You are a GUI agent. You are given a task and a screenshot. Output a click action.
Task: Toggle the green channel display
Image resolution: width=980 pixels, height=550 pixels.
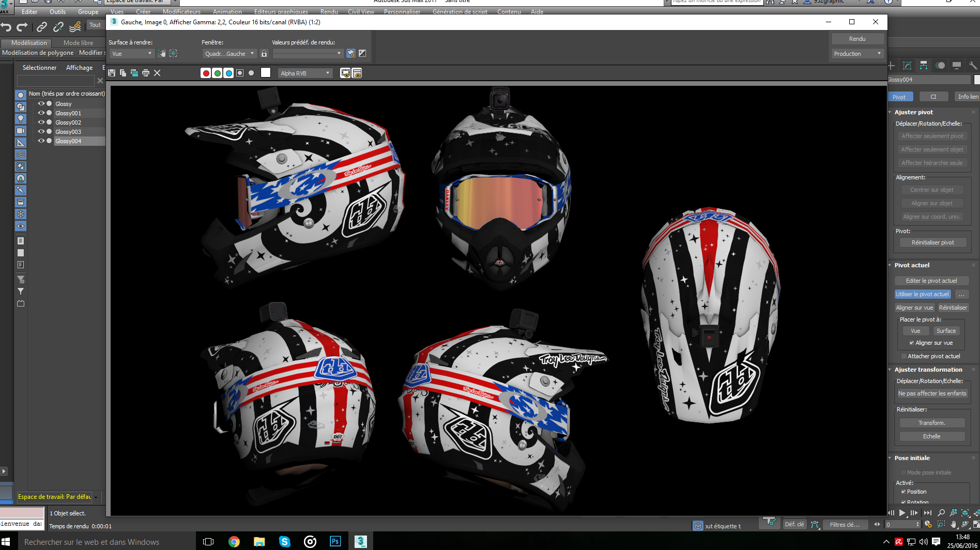tap(217, 73)
